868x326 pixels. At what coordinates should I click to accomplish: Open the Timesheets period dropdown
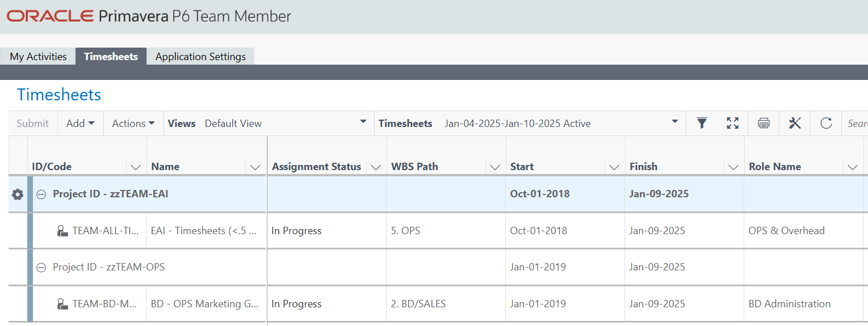pyautogui.click(x=674, y=122)
